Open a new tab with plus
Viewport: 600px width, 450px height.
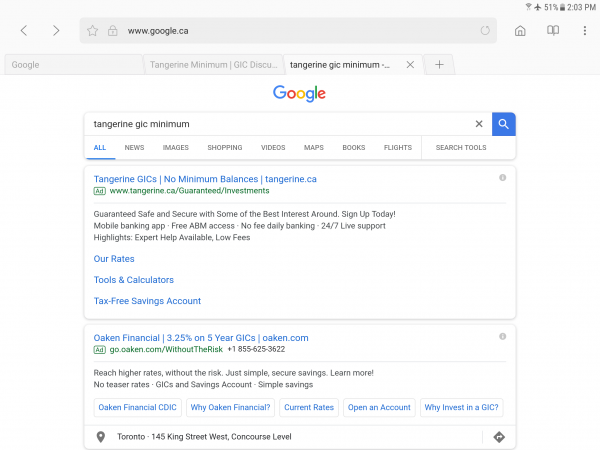pyautogui.click(x=438, y=65)
